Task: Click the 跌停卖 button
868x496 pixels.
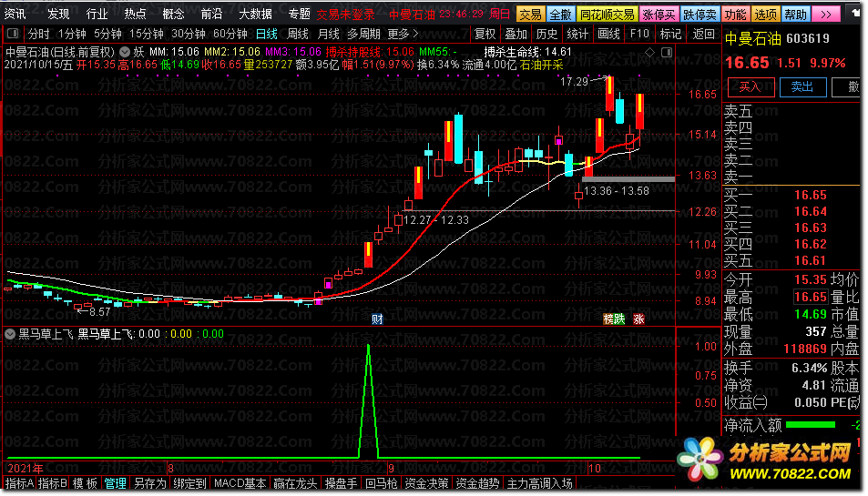Action: [700, 14]
